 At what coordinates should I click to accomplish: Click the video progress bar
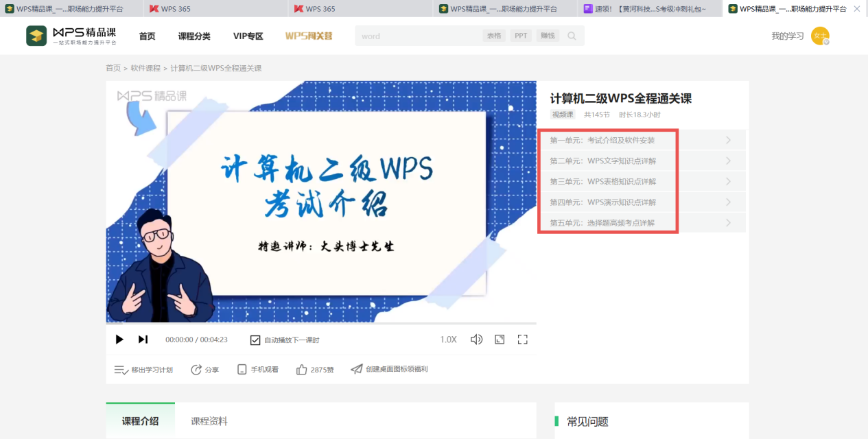tap(321, 323)
